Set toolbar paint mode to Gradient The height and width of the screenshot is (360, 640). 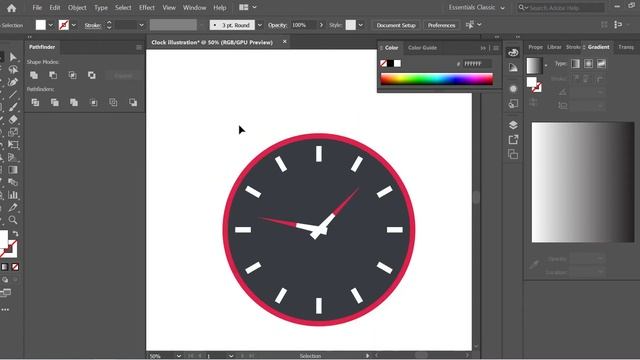[x=5, y=267]
